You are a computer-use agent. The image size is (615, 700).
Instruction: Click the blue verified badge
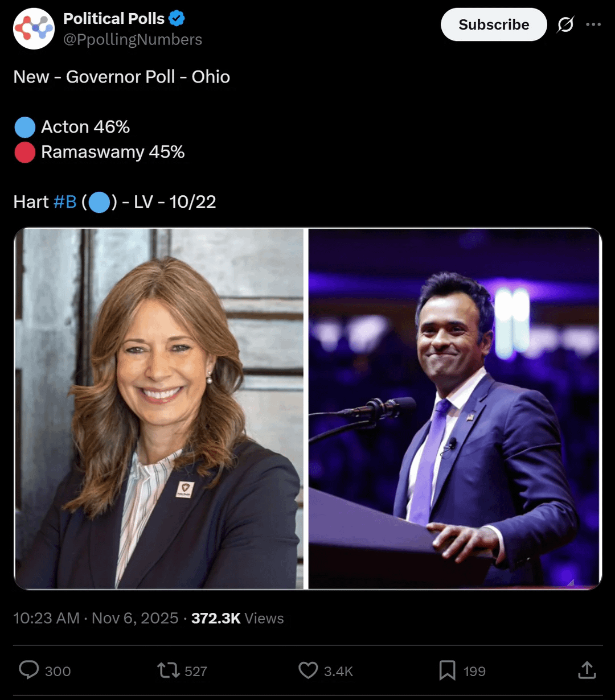(x=177, y=19)
